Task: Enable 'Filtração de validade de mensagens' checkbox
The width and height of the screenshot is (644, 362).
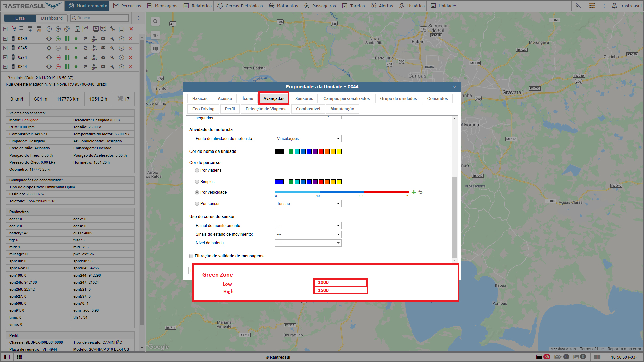Action: (x=191, y=256)
